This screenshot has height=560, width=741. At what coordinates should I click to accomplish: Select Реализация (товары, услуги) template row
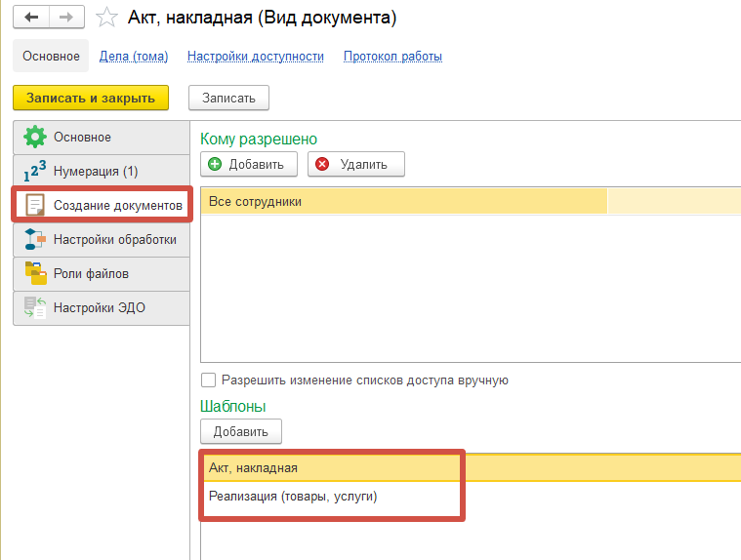(x=471, y=497)
